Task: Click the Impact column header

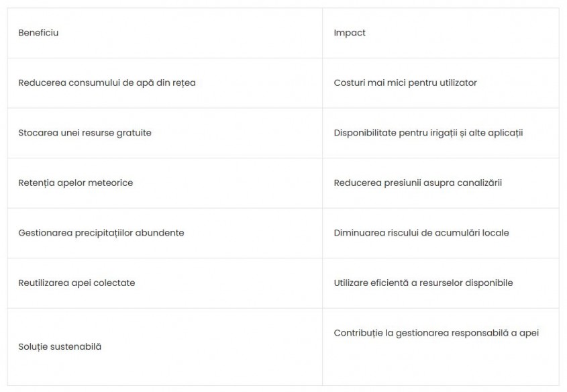Action: pos(440,33)
